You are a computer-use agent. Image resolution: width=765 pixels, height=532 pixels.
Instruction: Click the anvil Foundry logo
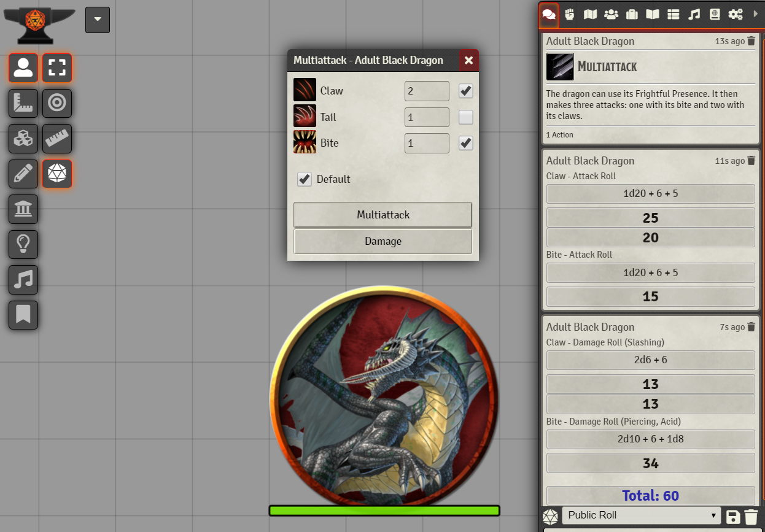[39, 25]
